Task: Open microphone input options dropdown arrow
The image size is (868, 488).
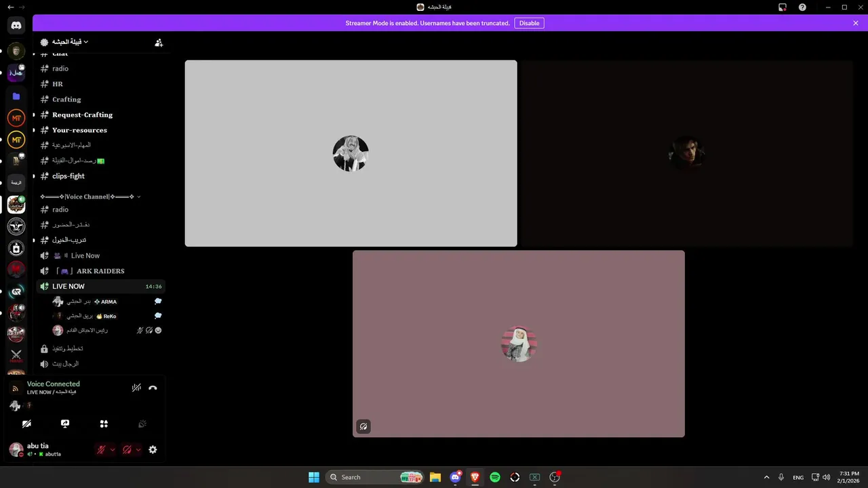Action: point(113,449)
